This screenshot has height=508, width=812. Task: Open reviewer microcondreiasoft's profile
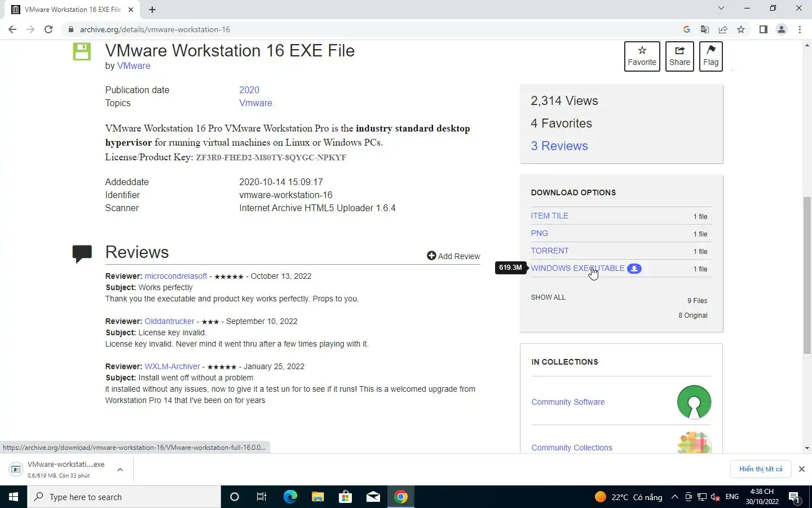176,276
